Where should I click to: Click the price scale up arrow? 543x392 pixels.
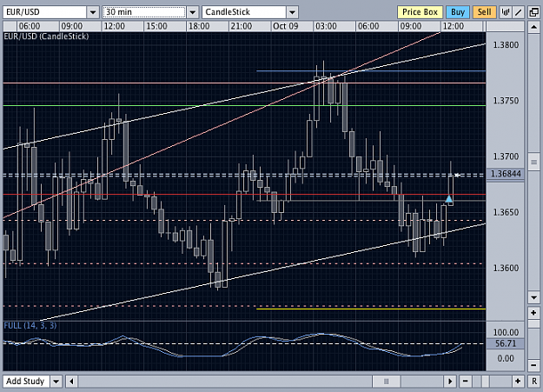coord(533,27)
